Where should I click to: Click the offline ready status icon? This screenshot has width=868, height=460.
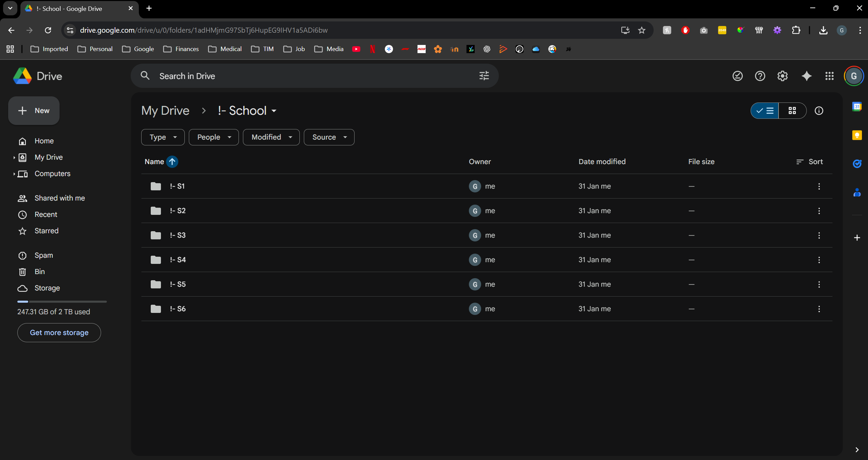click(737, 76)
